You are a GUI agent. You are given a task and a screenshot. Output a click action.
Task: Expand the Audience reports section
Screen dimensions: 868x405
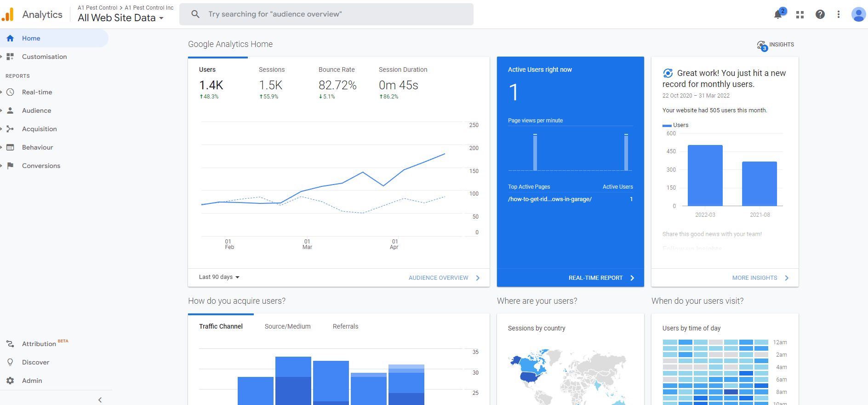36,110
